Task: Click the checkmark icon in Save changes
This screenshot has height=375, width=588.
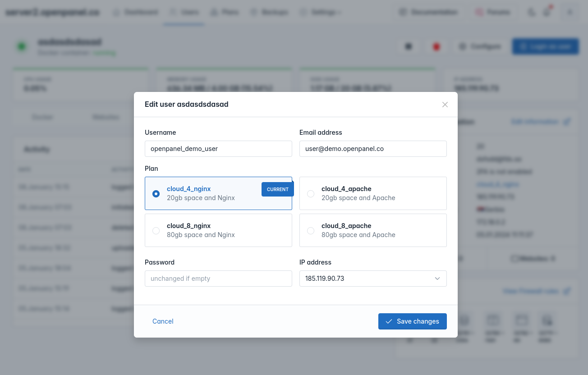Action: tap(389, 321)
